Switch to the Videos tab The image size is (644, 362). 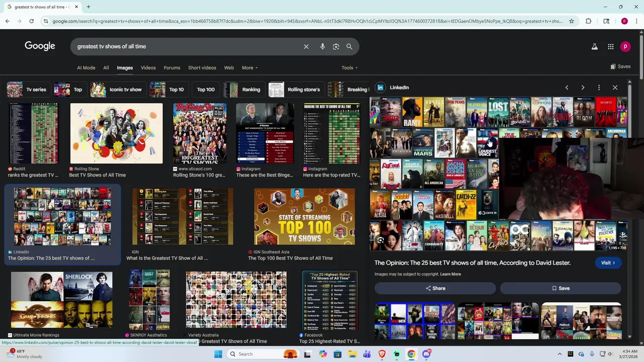click(148, 67)
